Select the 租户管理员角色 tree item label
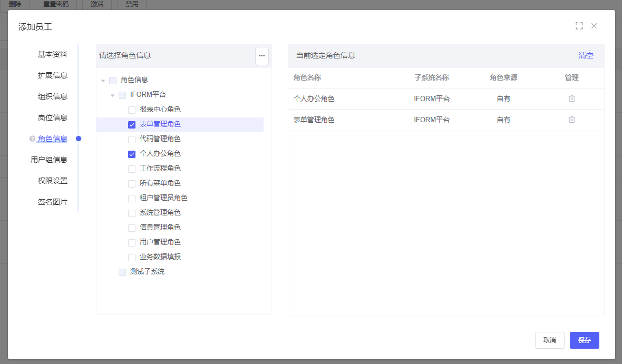 163,198
